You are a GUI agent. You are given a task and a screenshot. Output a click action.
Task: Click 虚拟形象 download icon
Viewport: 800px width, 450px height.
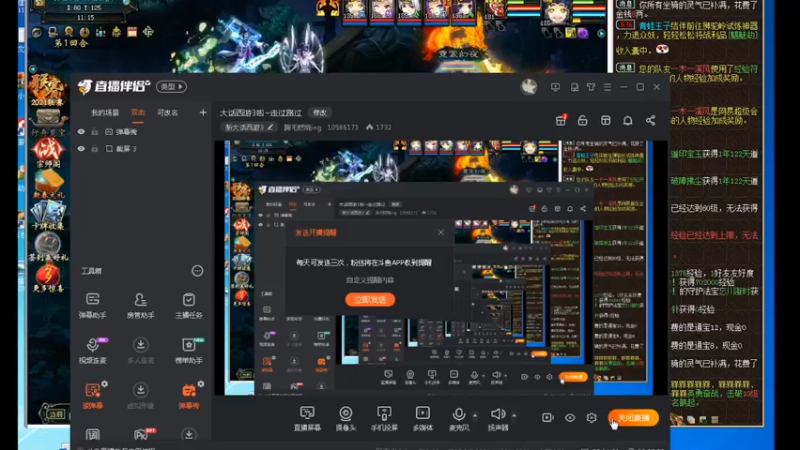140,390
